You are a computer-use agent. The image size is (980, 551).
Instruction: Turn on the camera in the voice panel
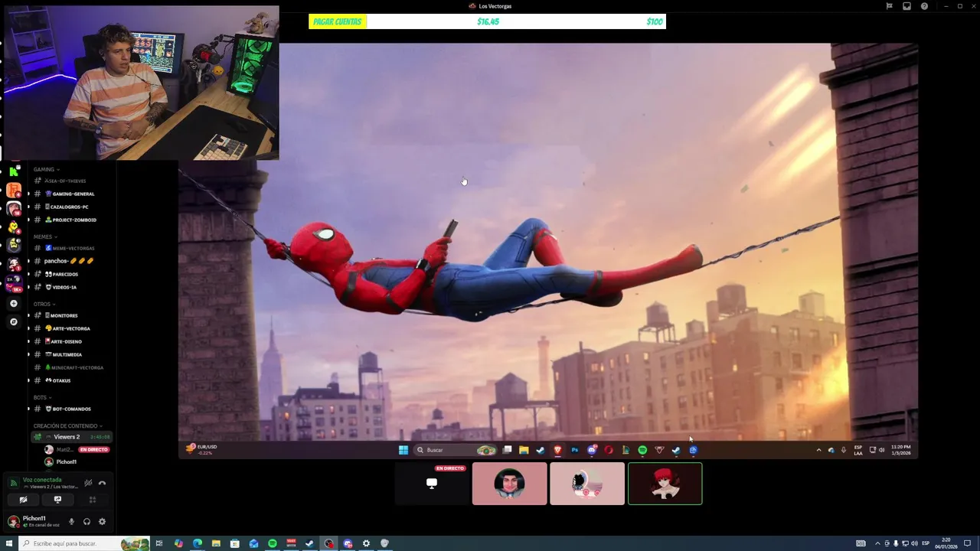23,500
